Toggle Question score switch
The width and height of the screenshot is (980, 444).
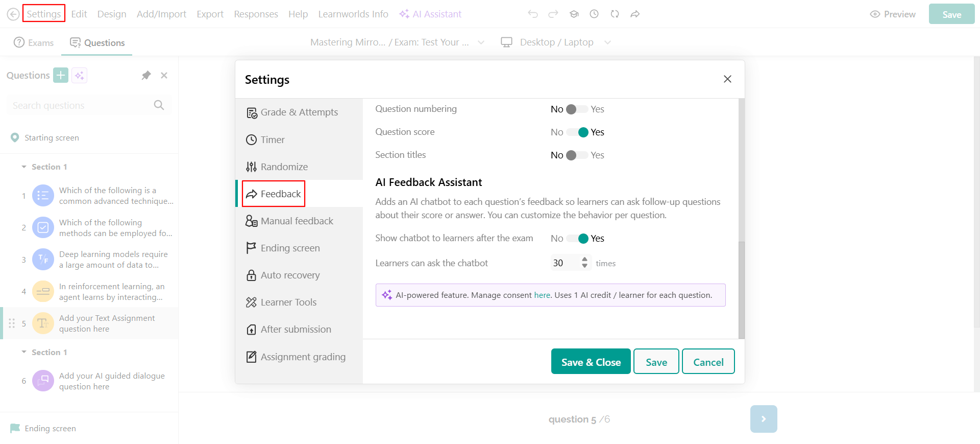click(x=577, y=132)
